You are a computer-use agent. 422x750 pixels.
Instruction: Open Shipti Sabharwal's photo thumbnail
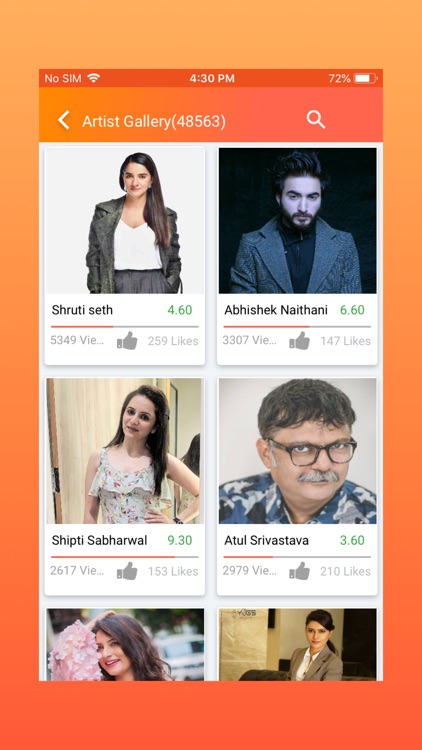[125, 451]
